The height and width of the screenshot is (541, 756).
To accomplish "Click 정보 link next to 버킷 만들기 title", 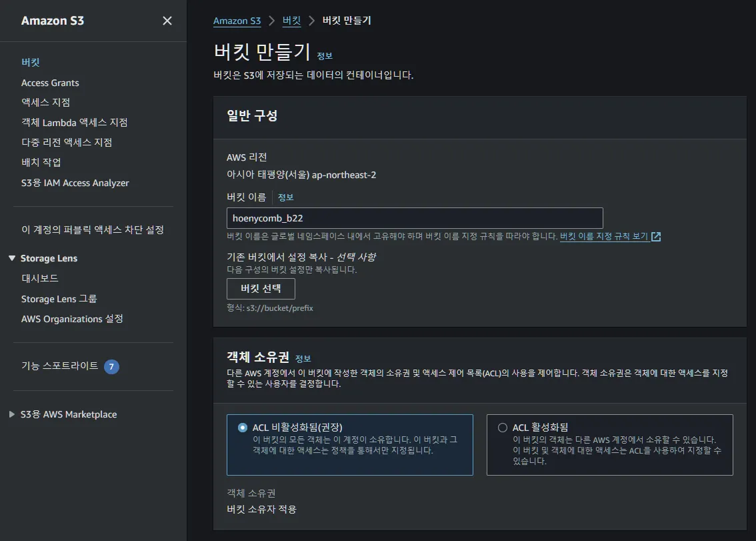I will (x=325, y=56).
